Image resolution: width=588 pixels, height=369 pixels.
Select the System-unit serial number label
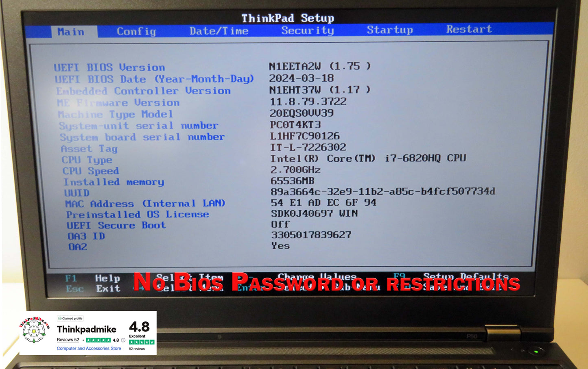138,126
